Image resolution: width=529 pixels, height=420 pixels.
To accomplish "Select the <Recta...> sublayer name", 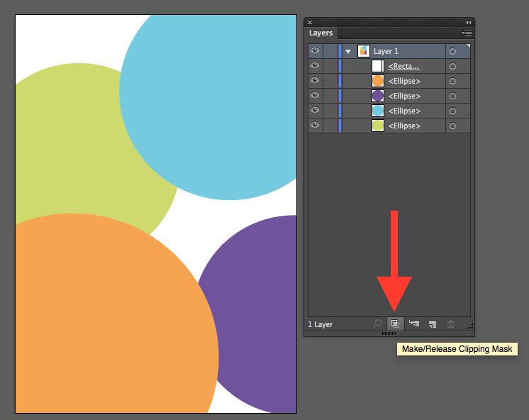I will 403,66.
